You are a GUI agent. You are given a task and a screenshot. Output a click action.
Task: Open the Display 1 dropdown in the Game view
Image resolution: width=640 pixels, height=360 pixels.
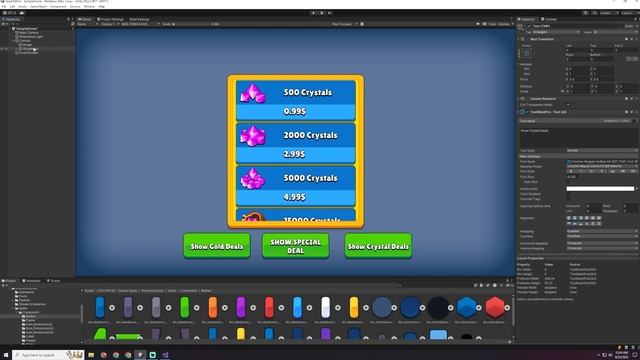point(109,24)
